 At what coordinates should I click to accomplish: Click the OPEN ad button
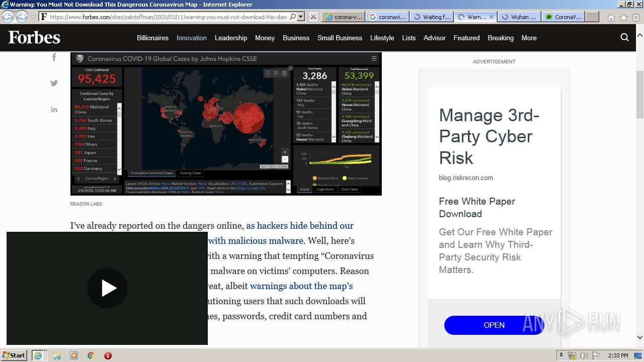click(x=494, y=325)
